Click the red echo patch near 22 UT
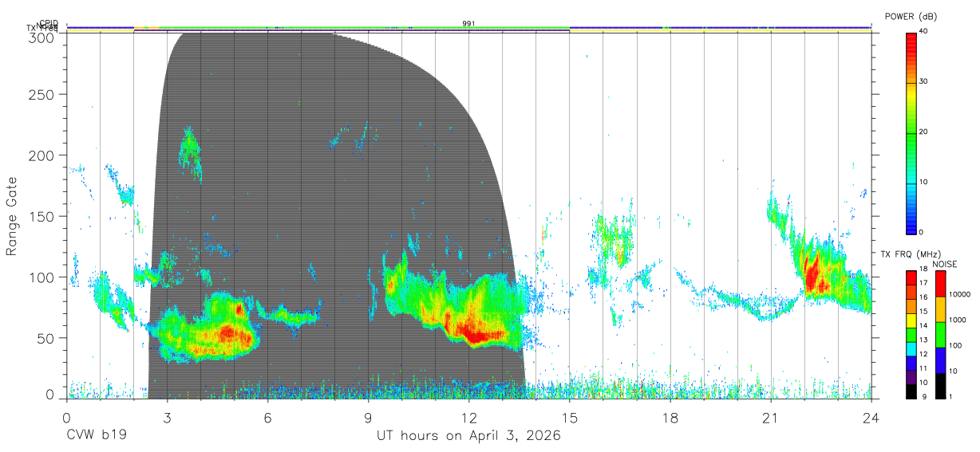Screen dimensions: 980x452 [814, 275]
